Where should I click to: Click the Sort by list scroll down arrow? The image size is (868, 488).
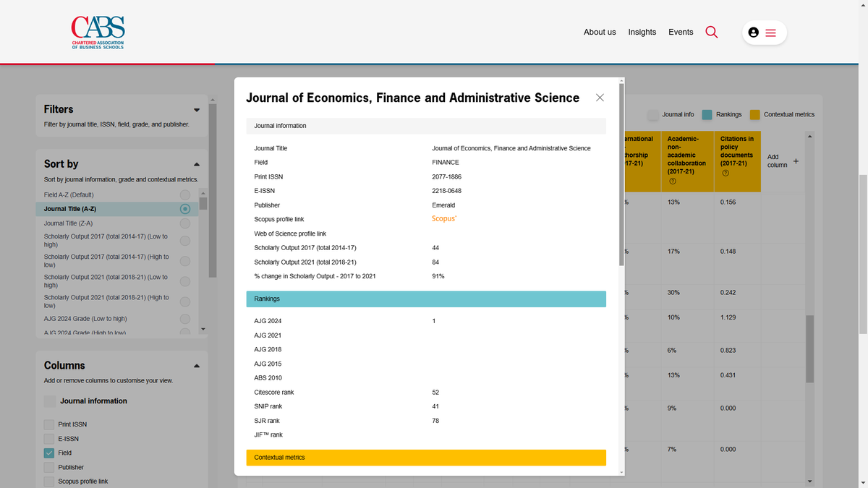tap(203, 330)
